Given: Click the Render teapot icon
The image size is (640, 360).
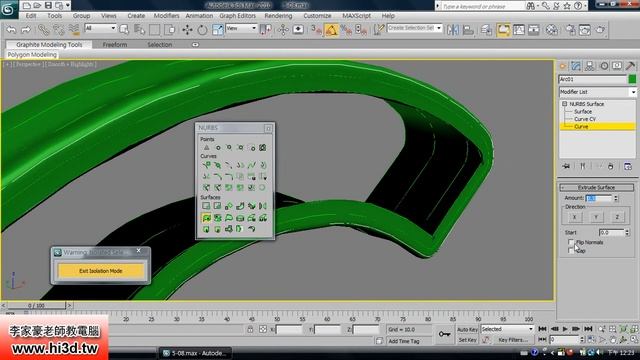Looking at the screenshot, I should click(x=600, y=29).
